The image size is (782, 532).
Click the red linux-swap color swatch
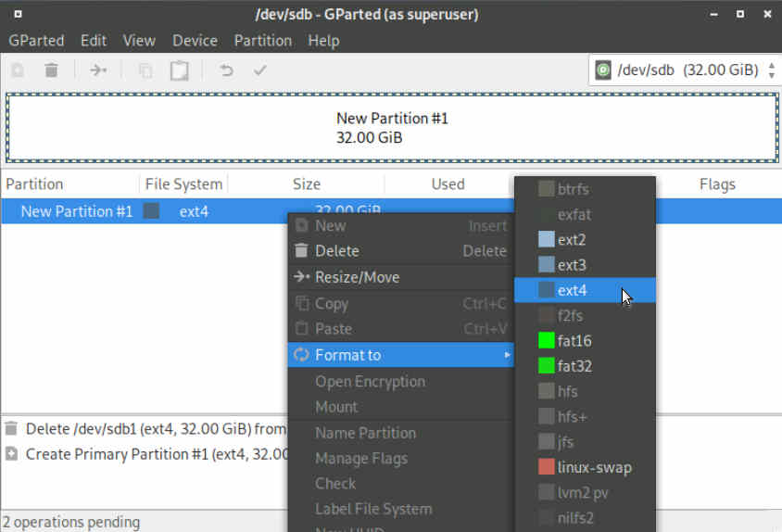[547, 468]
